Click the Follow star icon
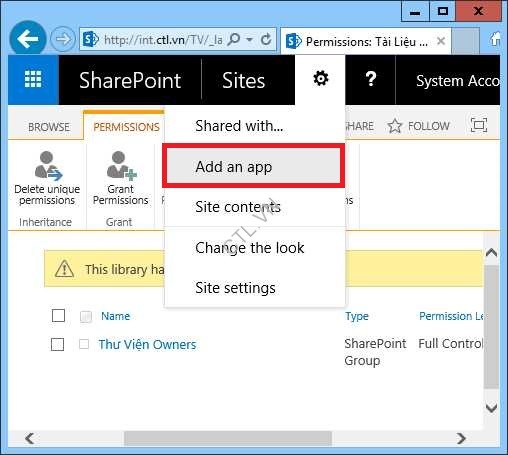 tap(395, 126)
